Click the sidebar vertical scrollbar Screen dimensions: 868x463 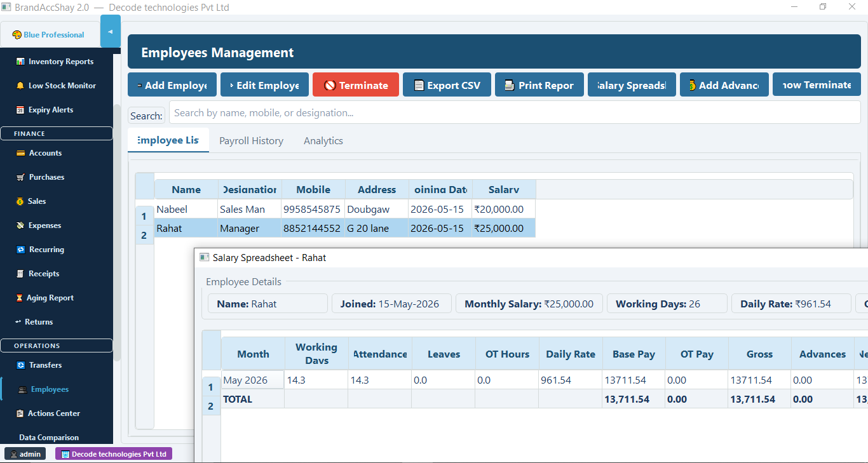[117, 232]
